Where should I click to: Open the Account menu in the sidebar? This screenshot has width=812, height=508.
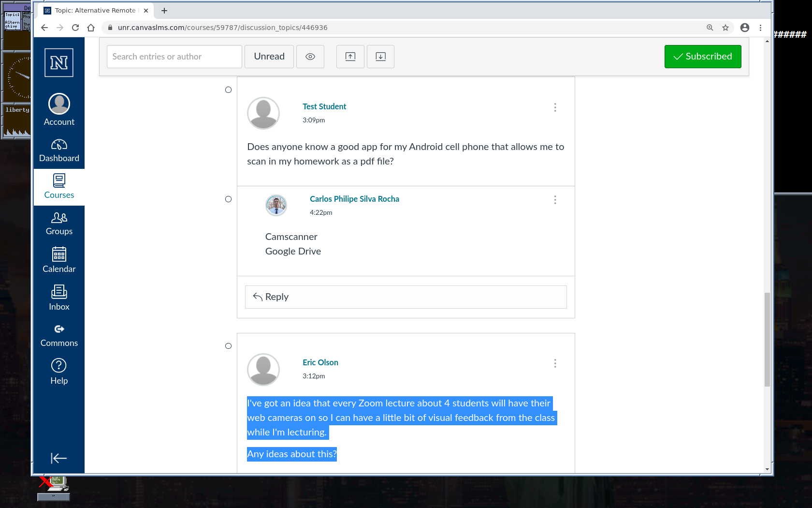click(x=59, y=110)
